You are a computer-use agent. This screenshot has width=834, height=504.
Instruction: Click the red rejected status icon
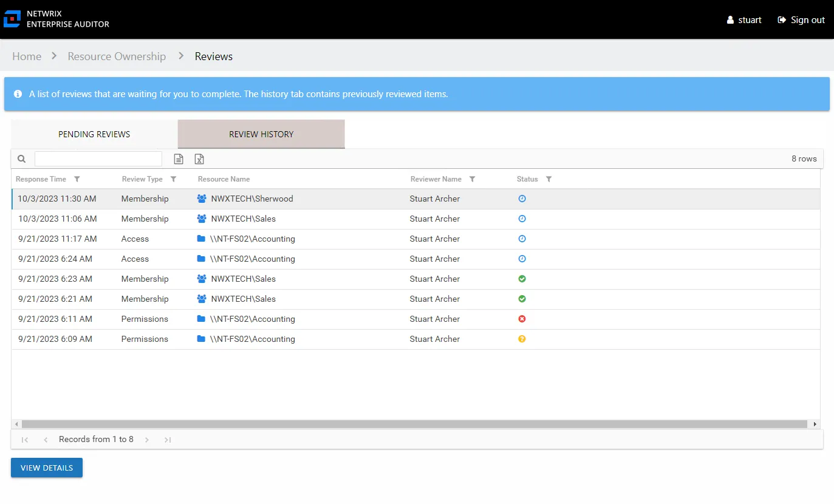coord(522,319)
